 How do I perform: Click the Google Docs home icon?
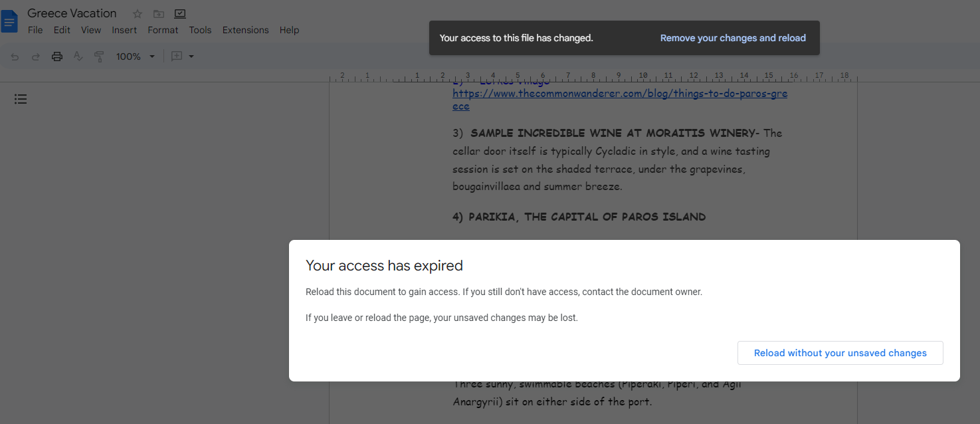[x=9, y=21]
